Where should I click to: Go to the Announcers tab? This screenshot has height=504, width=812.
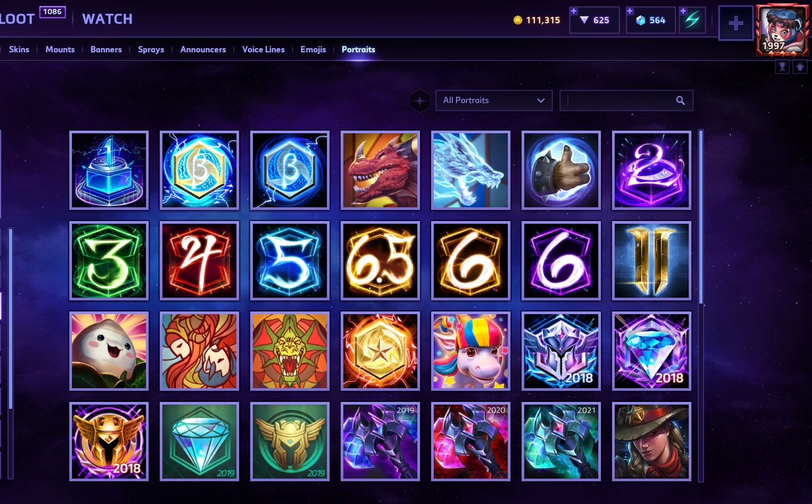pyautogui.click(x=203, y=49)
